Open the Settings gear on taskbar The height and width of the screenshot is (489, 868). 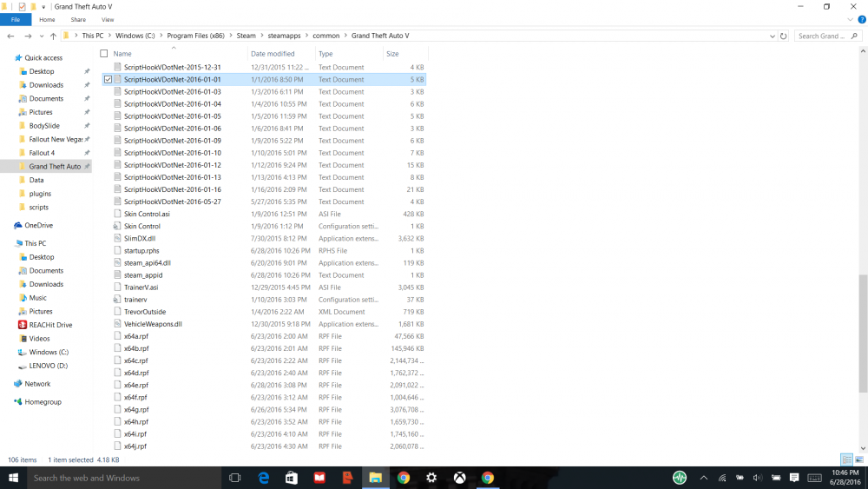(431, 478)
